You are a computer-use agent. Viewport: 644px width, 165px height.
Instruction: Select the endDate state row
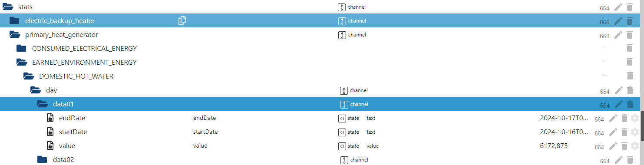pyautogui.click(x=322, y=118)
